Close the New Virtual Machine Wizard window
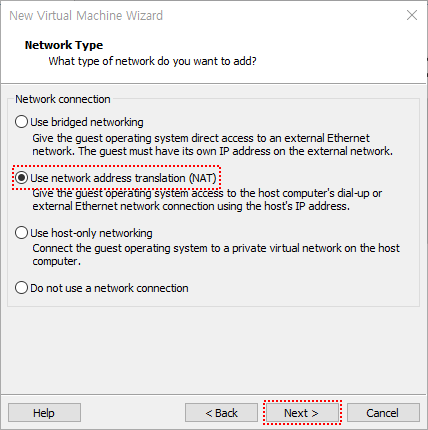Screen dimensions: 428x430 point(412,15)
